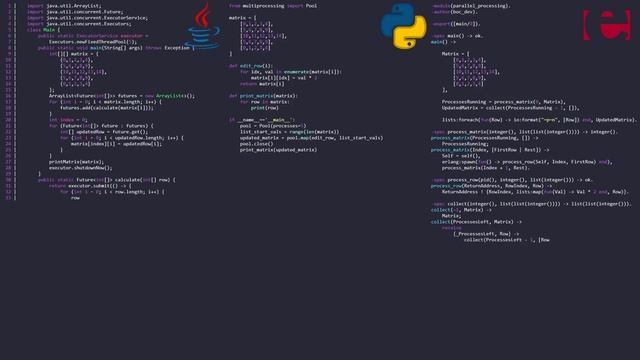Screen dimensions: 640x360
Task: Click the "if __name__ == '__main__':" line
Action: (x=262, y=120)
